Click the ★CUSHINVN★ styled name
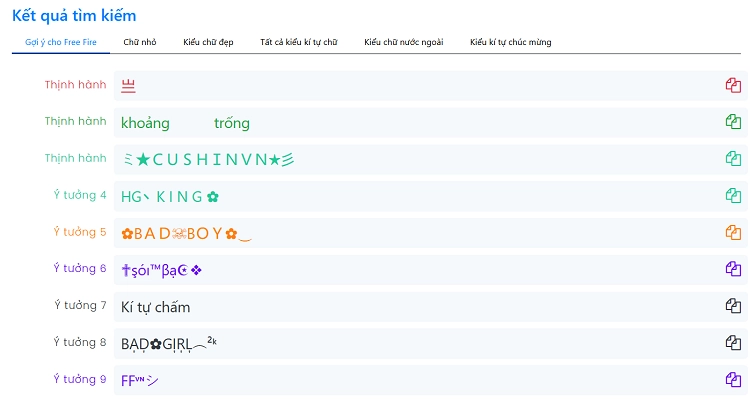The image size is (750, 399). point(208,159)
